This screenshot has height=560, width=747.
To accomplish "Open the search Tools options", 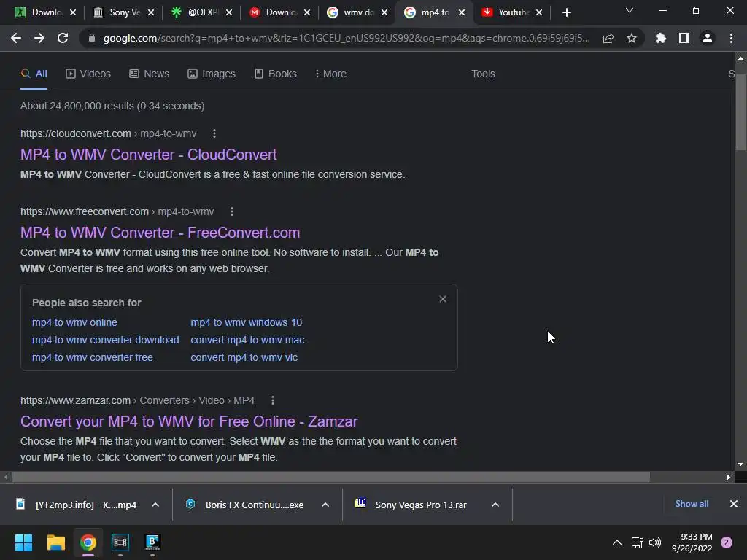I will pyautogui.click(x=483, y=74).
